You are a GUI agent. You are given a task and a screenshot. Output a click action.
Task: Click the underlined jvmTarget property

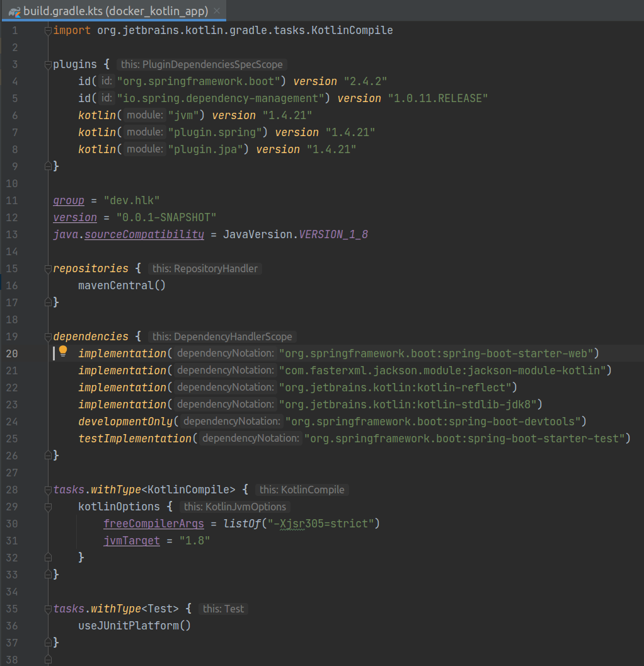point(132,541)
